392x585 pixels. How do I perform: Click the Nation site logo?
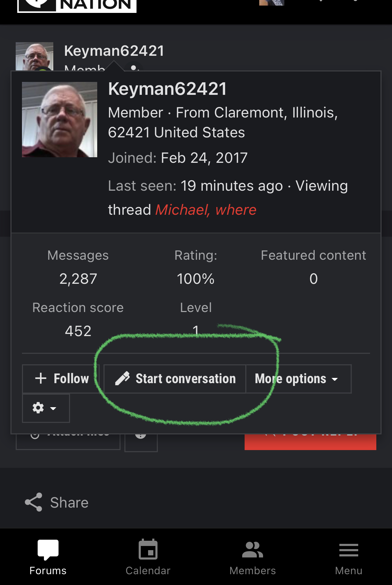pos(77,6)
